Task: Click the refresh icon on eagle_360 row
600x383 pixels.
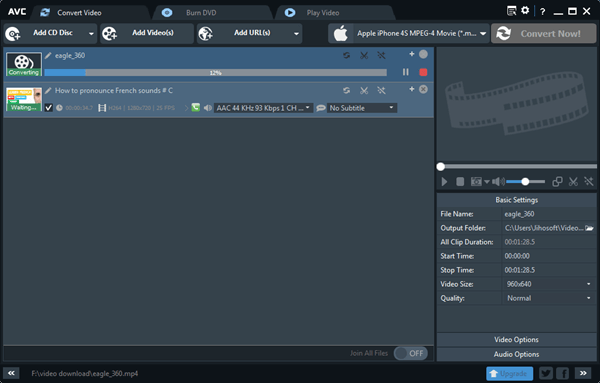Action: tap(346, 55)
